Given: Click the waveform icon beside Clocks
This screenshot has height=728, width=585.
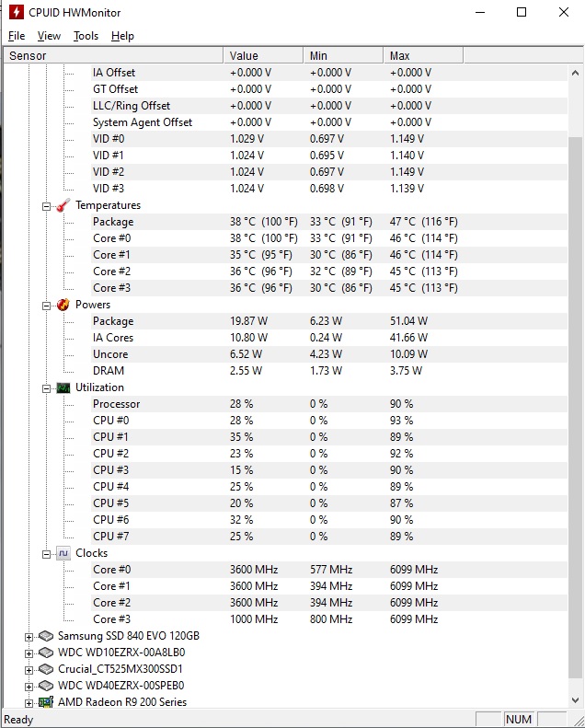Looking at the screenshot, I should click(63, 553).
